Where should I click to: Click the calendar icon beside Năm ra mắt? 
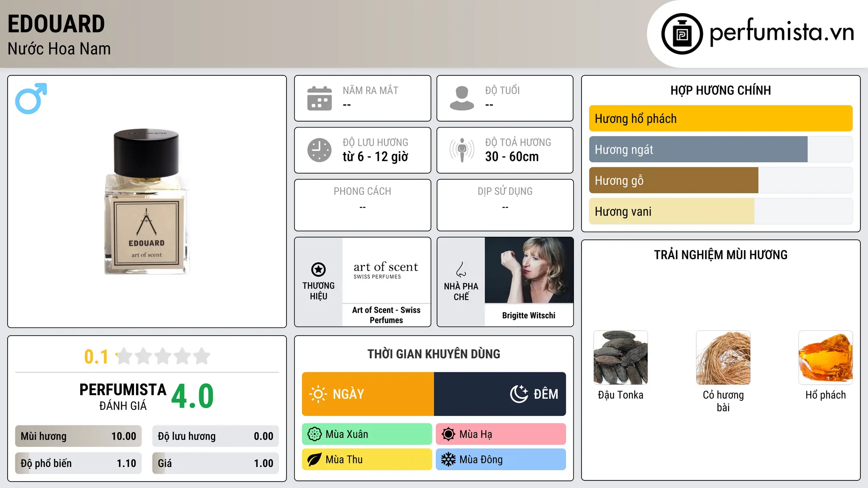pos(320,98)
